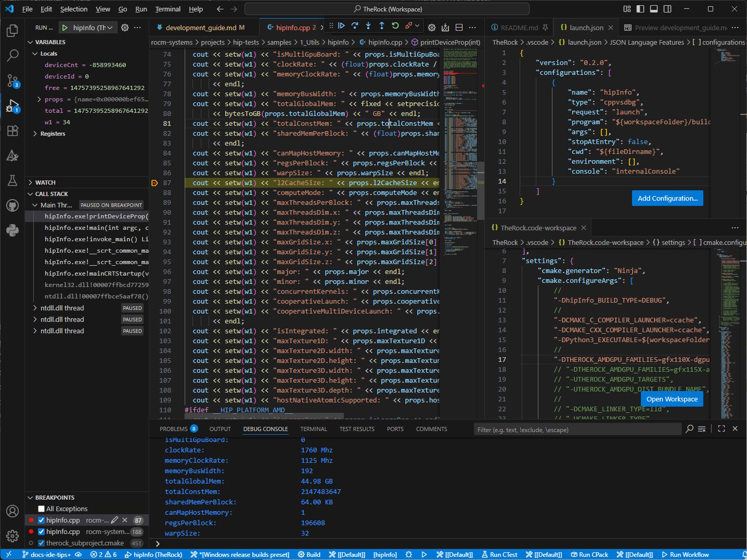Viewport: 747px width, 560px height.
Task: Restart the debug session
Action: tap(395, 26)
